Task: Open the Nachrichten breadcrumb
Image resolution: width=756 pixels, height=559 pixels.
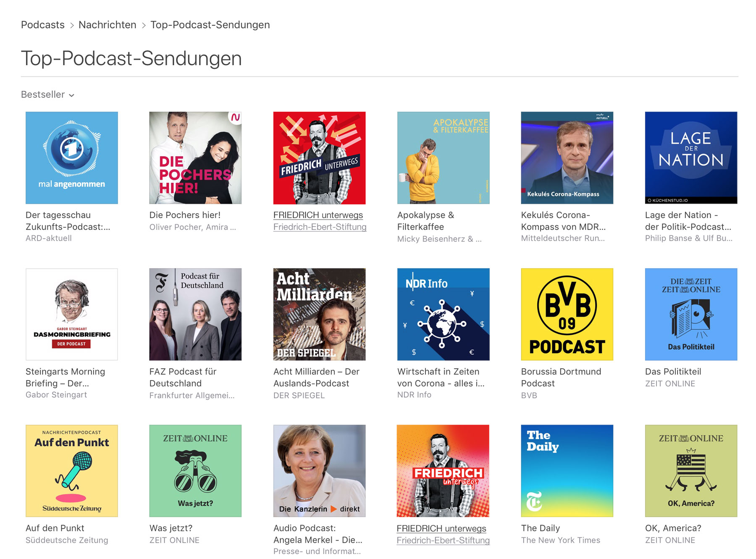Action: [x=107, y=25]
